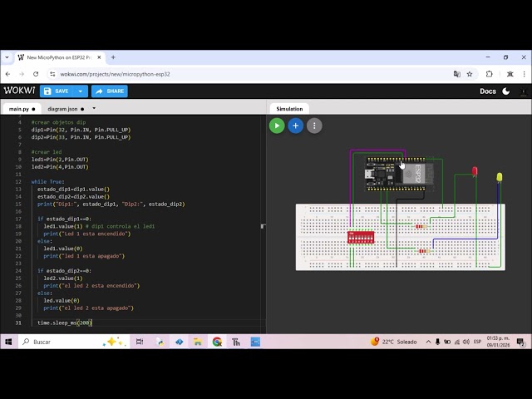Open Task View from the taskbar
This screenshot has height=399, width=532.
[x=140, y=342]
